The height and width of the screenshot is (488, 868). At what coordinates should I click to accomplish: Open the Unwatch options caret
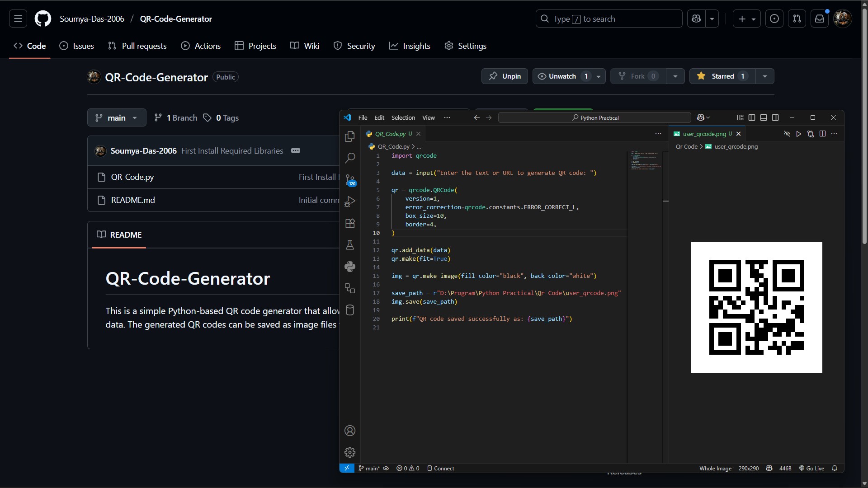(x=599, y=76)
